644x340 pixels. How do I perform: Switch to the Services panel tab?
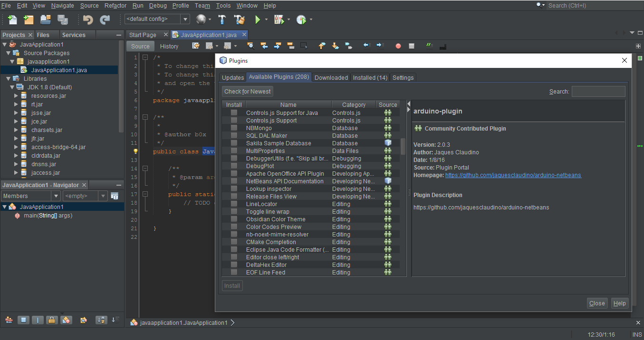point(74,35)
